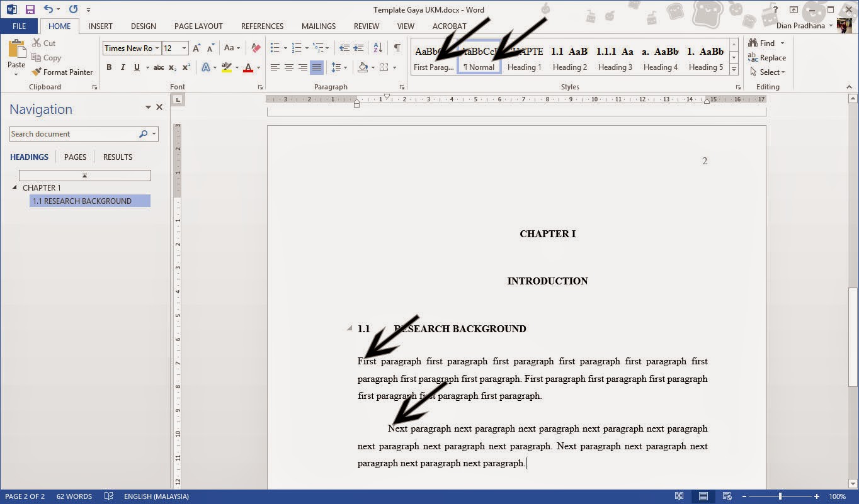Apply text highlight color
This screenshot has height=504, width=859.
click(x=227, y=67)
